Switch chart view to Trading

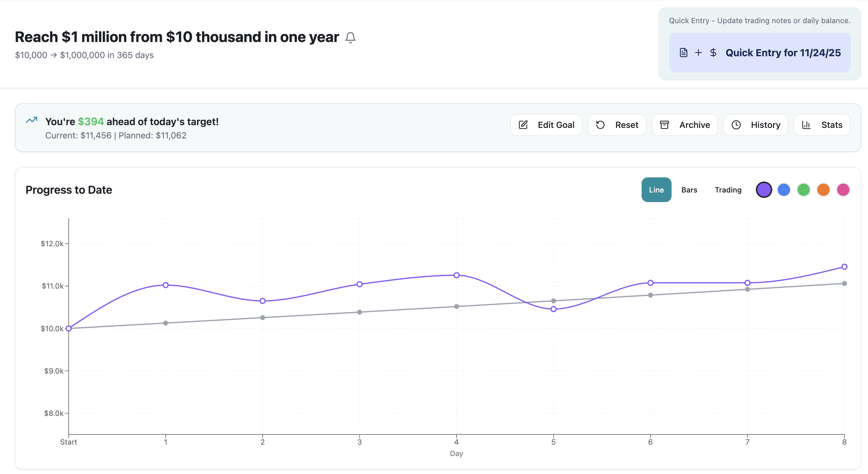[728, 190]
